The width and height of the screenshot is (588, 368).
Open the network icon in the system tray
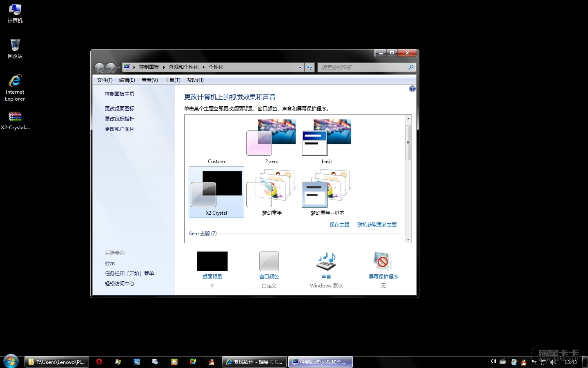point(543,362)
